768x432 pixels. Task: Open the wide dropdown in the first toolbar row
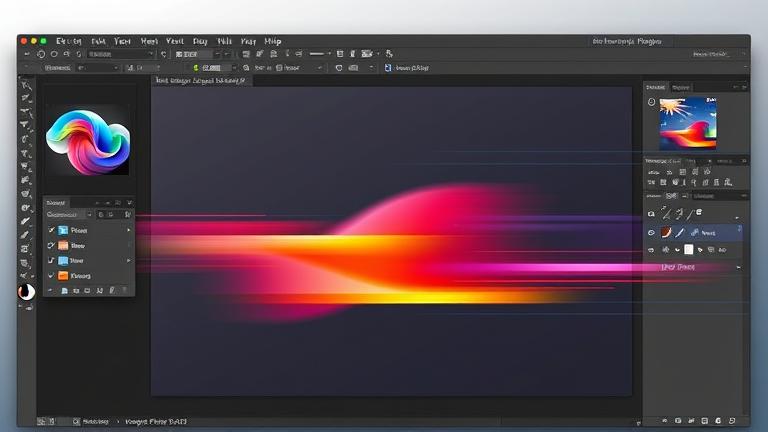pos(120,54)
